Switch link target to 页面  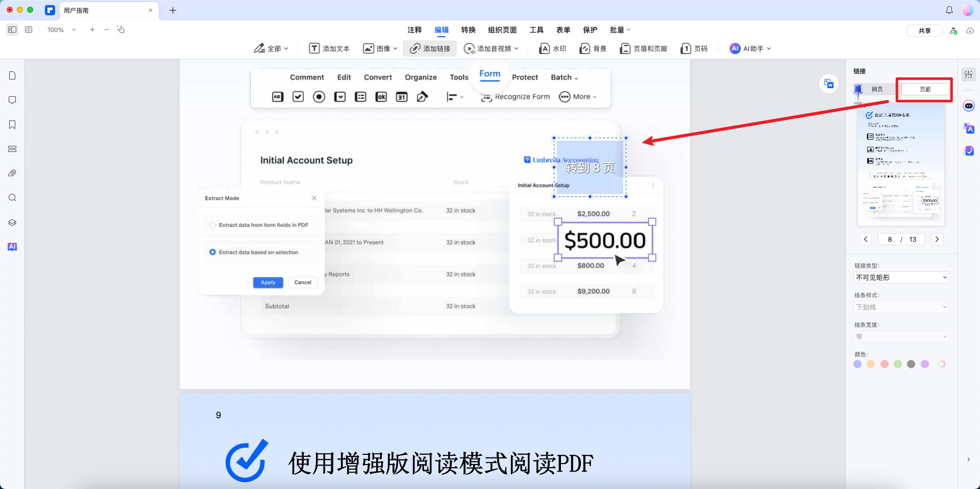click(x=924, y=89)
